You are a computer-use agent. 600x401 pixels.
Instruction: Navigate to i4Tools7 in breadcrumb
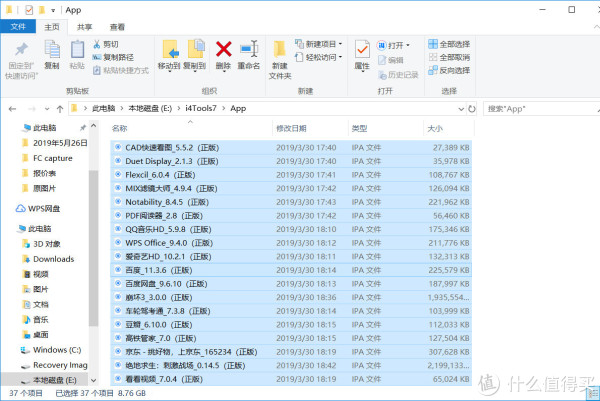click(201, 109)
